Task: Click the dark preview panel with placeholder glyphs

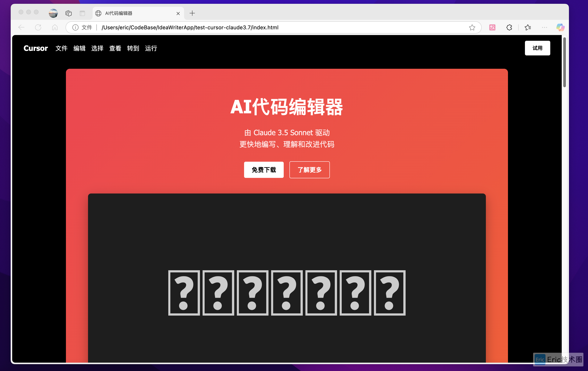Action: point(287,278)
